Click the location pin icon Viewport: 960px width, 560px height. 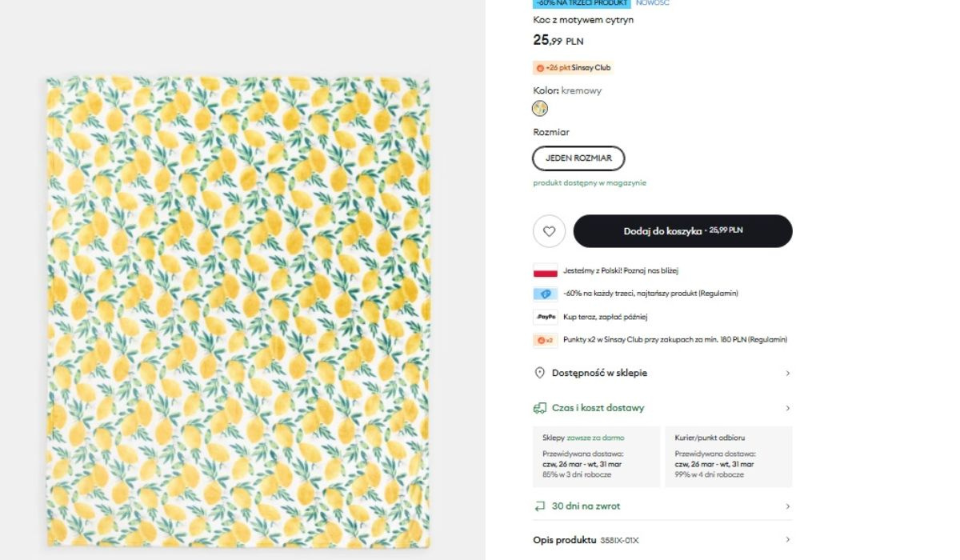click(539, 373)
